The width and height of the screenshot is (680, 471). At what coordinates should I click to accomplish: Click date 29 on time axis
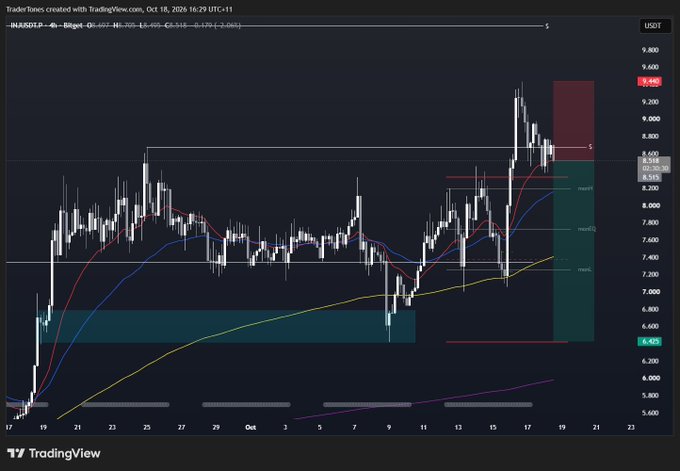coord(216,427)
